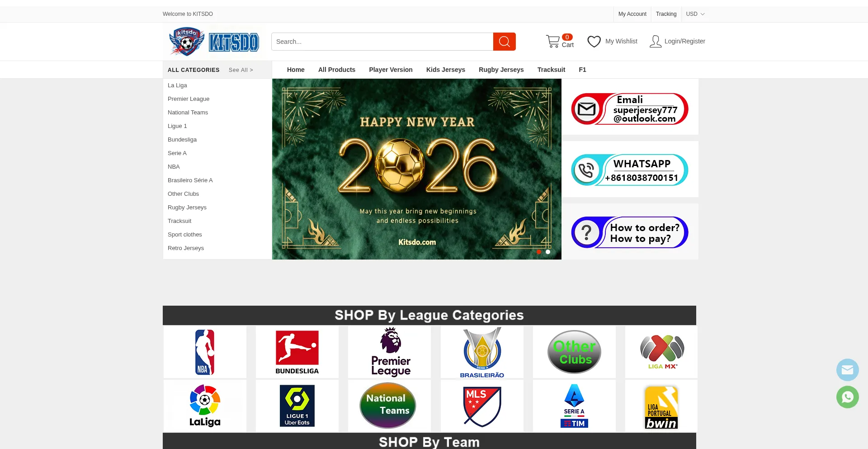Open NBA sidebar category
The width and height of the screenshot is (868, 449).
[174, 167]
